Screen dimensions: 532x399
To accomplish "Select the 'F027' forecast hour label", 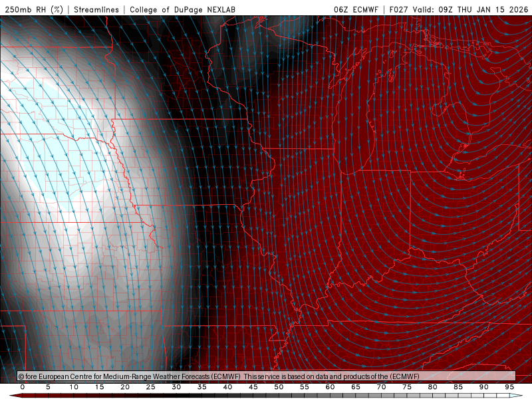I will (x=400, y=9).
